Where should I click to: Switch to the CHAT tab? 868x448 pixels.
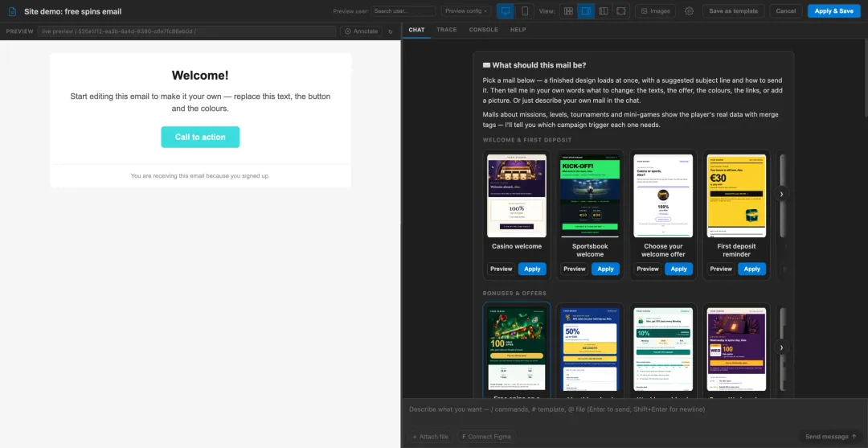pos(416,30)
